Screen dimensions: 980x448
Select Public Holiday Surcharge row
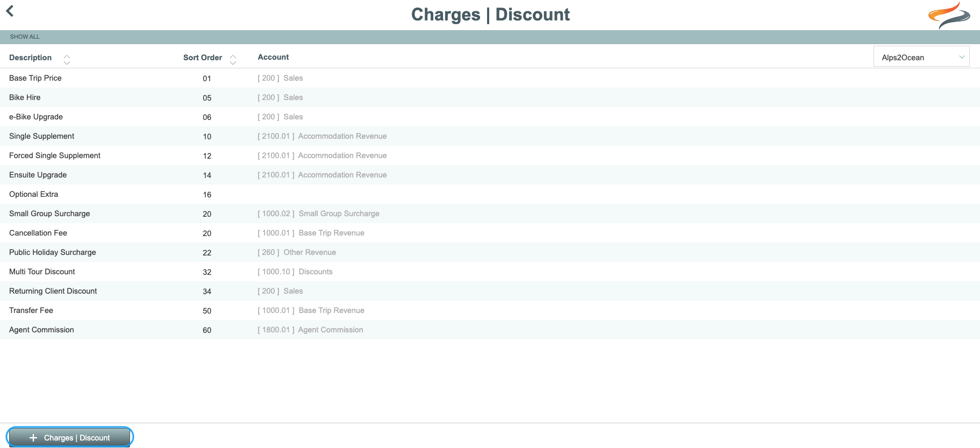coord(490,252)
